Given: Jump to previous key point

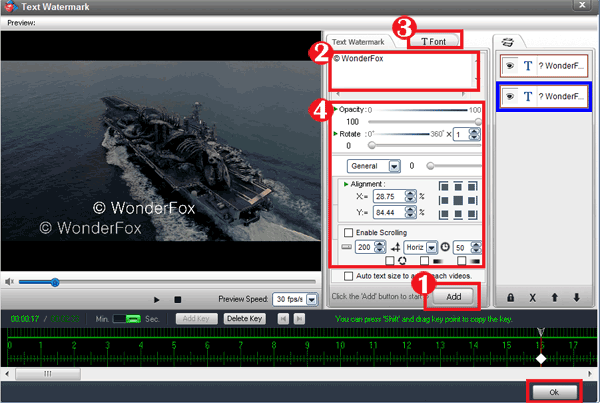Looking at the screenshot, I should click(x=283, y=319).
